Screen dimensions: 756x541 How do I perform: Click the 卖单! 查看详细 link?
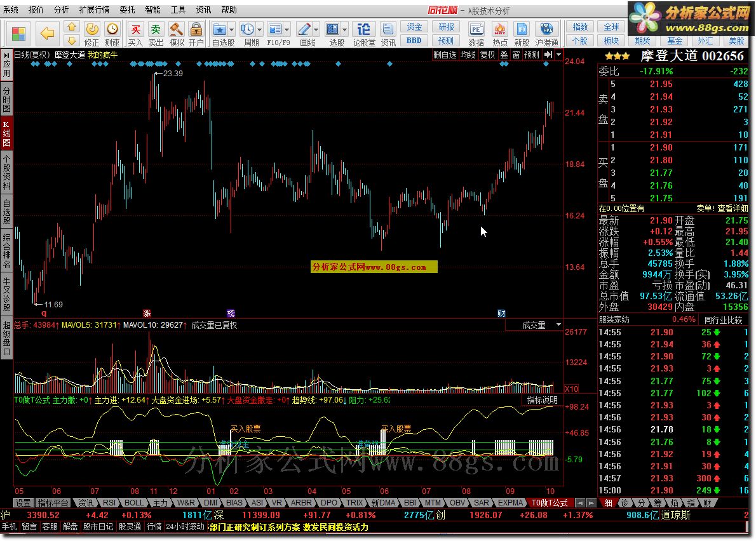tap(722, 209)
